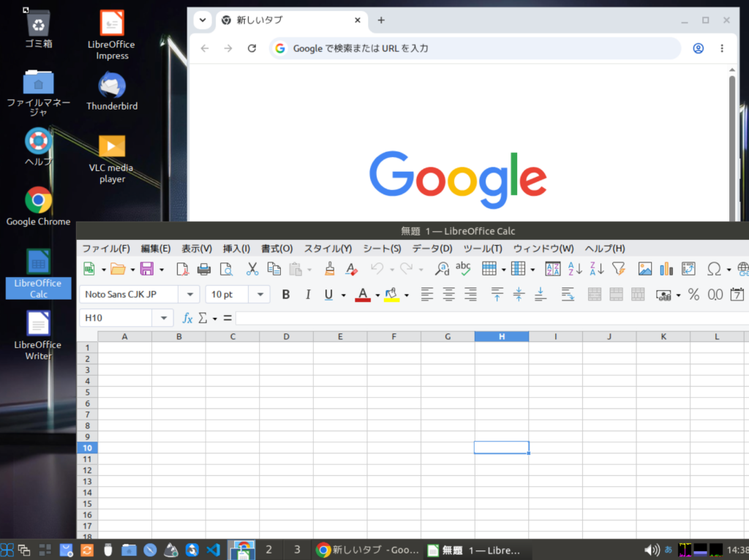Expand the Sum function dropdown arrow
The width and height of the screenshot is (749, 560).
(215, 319)
